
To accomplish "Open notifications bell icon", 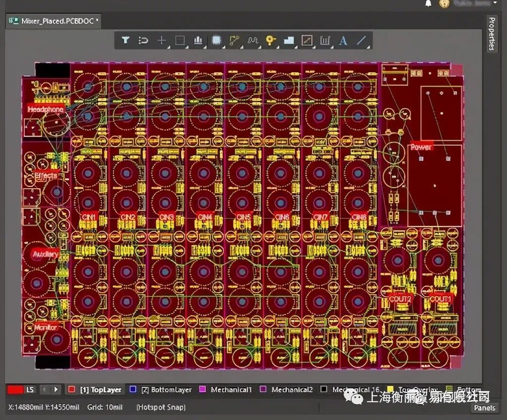I will [x=428, y=3].
